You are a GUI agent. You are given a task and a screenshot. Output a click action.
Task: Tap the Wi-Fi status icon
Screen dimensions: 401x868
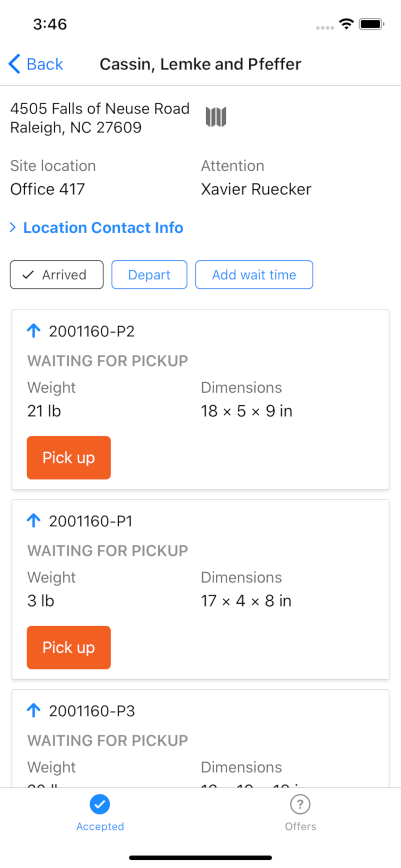pyautogui.click(x=346, y=24)
